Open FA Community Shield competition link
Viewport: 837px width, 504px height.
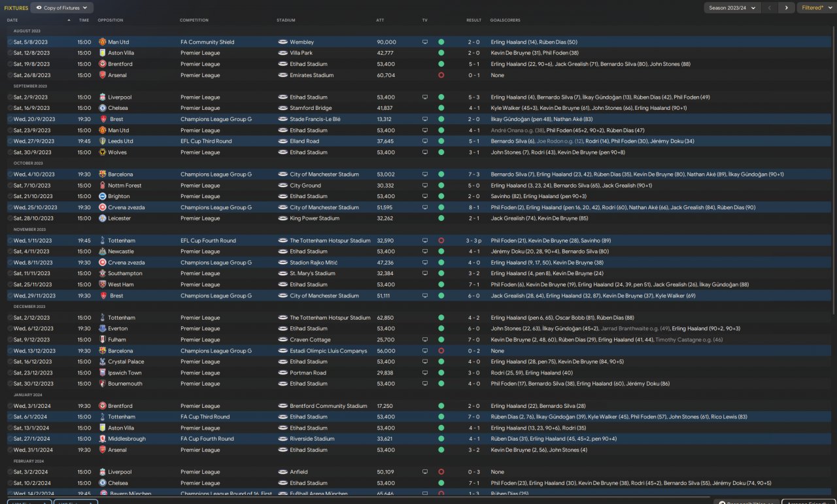pyautogui.click(x=207, y=42)
